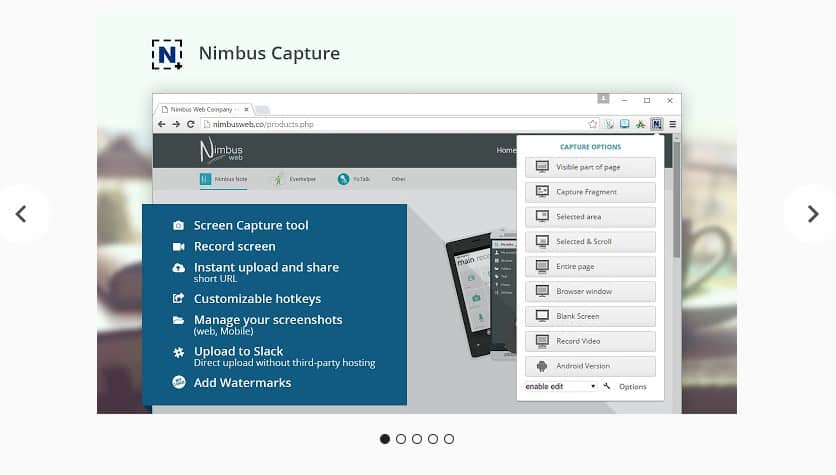Click the Nimbus web site logo
This screenshot has height=475, width=836.
(221, 150)
